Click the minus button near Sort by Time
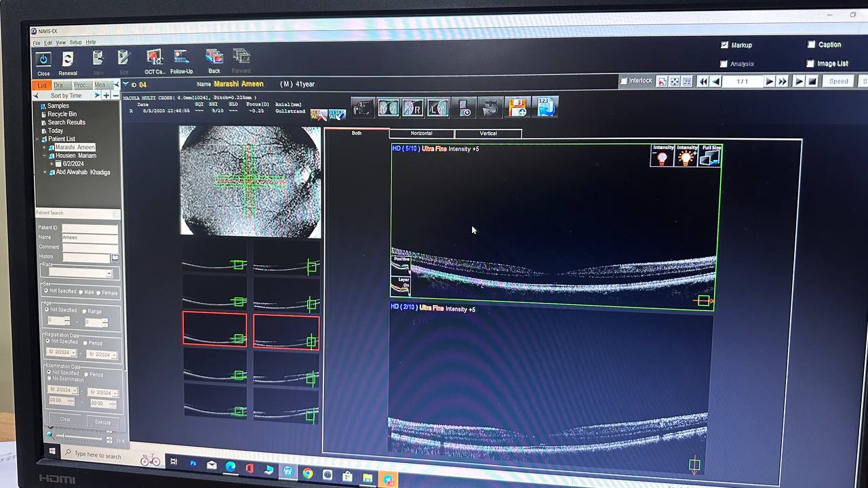868x488 pixels. pos(115,96)
